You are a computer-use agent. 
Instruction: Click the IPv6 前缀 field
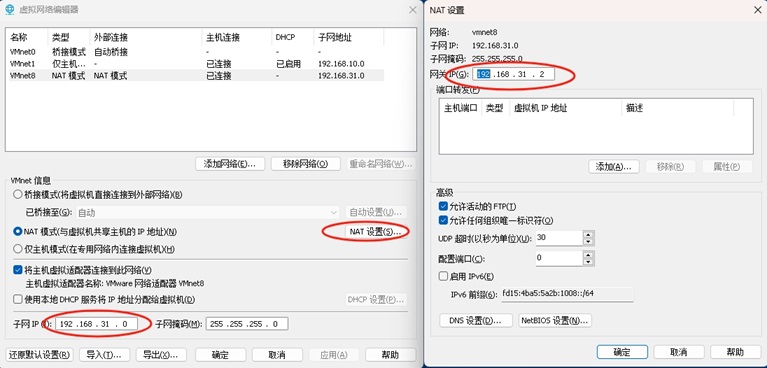point(567,294)
